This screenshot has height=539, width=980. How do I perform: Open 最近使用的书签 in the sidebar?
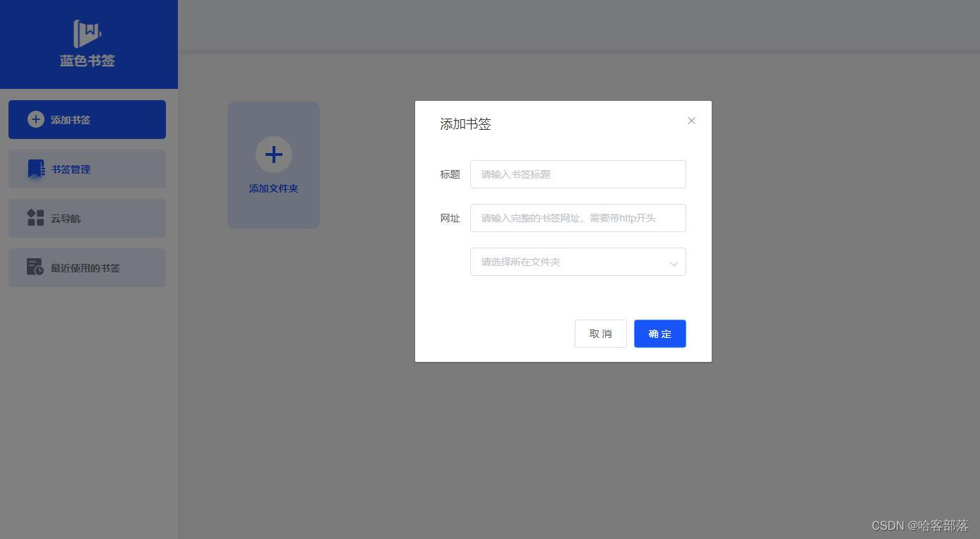tap(87, 267)
